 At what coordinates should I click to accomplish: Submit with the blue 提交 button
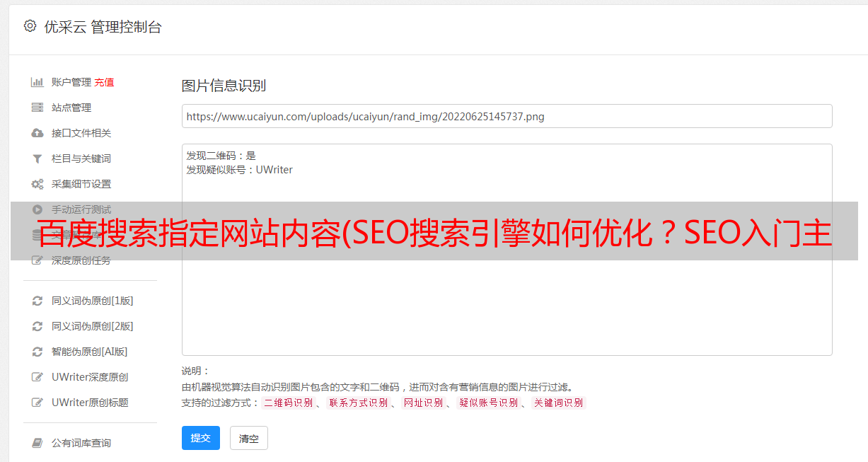click(201, 438)
